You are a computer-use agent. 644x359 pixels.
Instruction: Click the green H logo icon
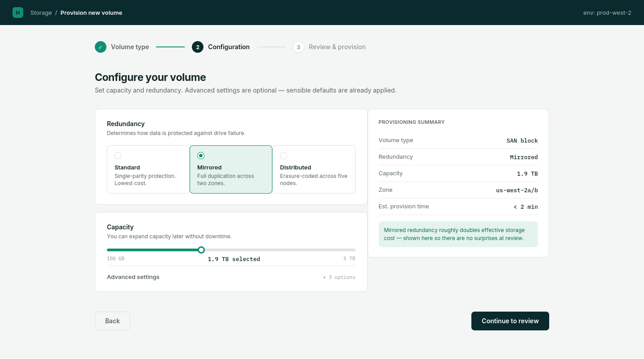[x=18, y=13]
